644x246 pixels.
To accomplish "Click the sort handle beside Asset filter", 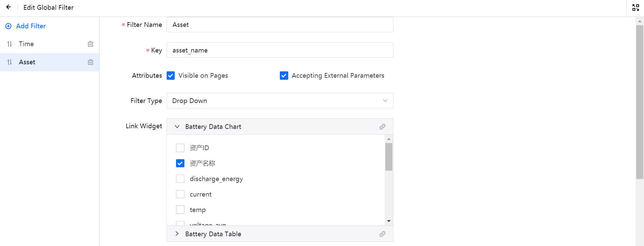I will coord(9,62).
